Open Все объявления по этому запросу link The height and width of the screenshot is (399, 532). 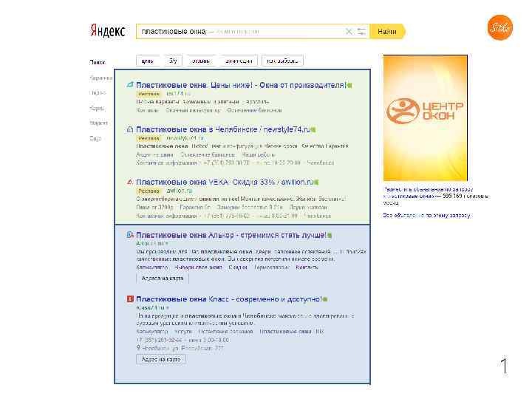pyautogui.click(x=427, y=215)
